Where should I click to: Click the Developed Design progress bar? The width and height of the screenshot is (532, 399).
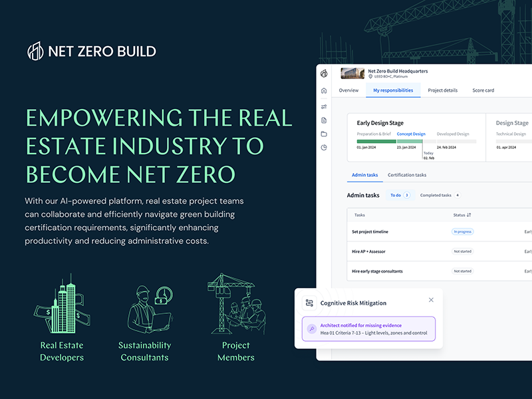coord(456,142)
